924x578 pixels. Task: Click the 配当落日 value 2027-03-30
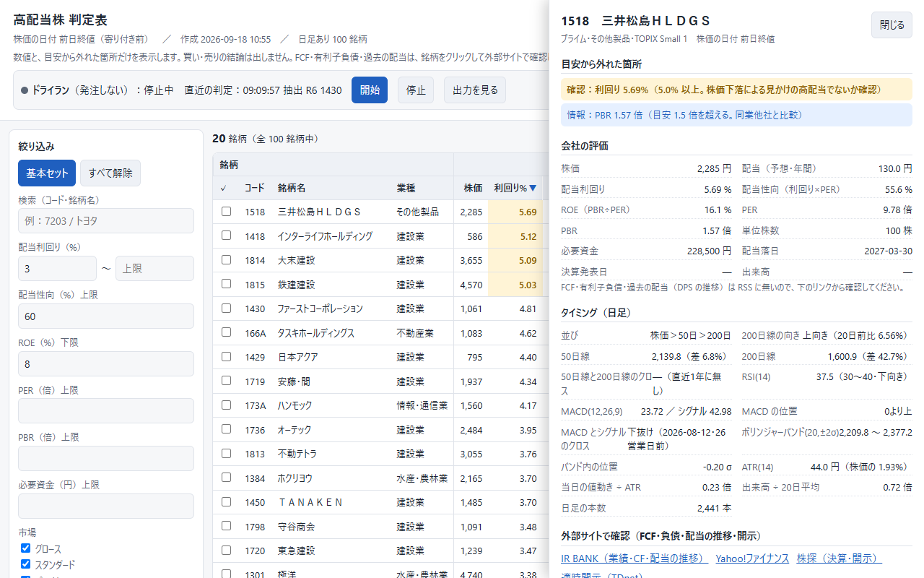(888, 251)
